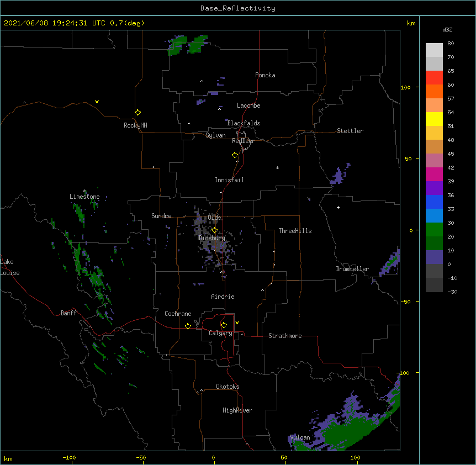Click the Stettler town label
This screenshot has height=465, width=476.
(350, 131)
